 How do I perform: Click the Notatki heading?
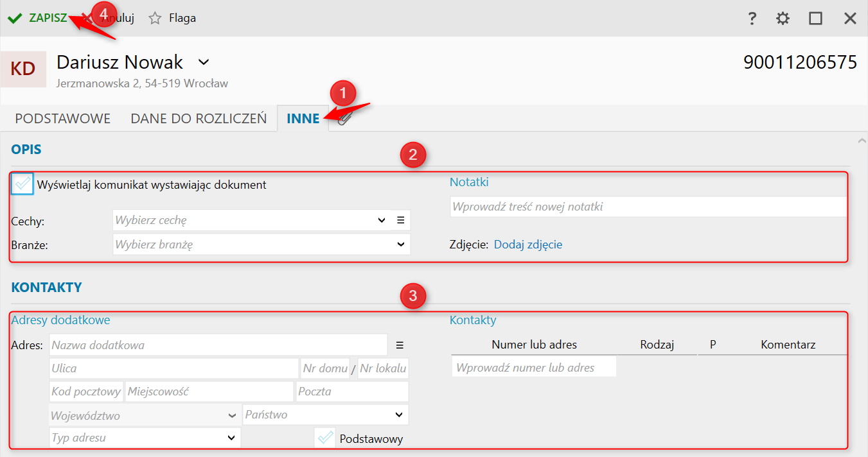tap(469, 182)
